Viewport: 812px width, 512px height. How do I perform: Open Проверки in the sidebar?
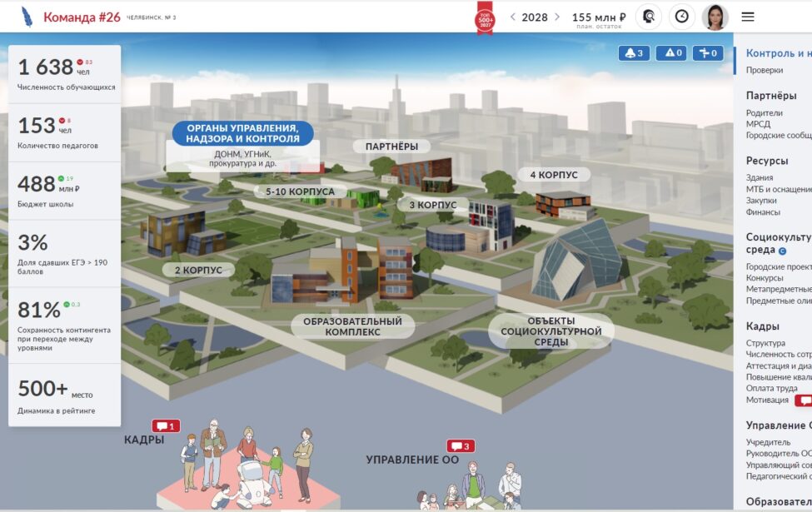[764, 71]
